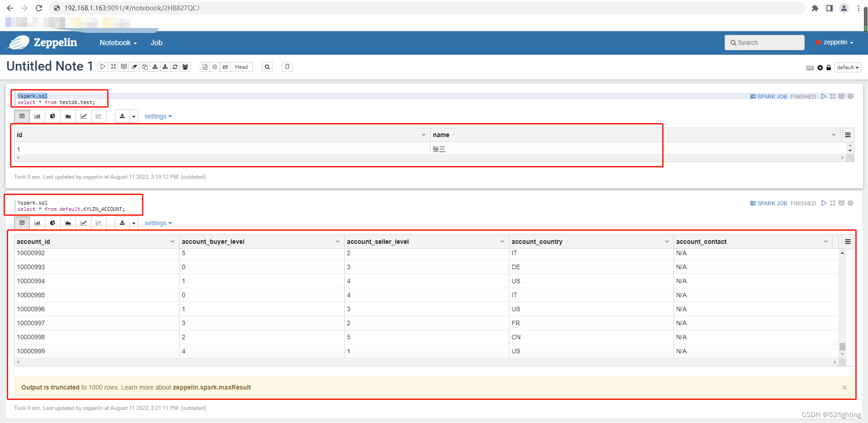Switch KYLIN_ACCOUNT result to bar chart
Screen dimensions: 868x423
(x=37, y=223)
